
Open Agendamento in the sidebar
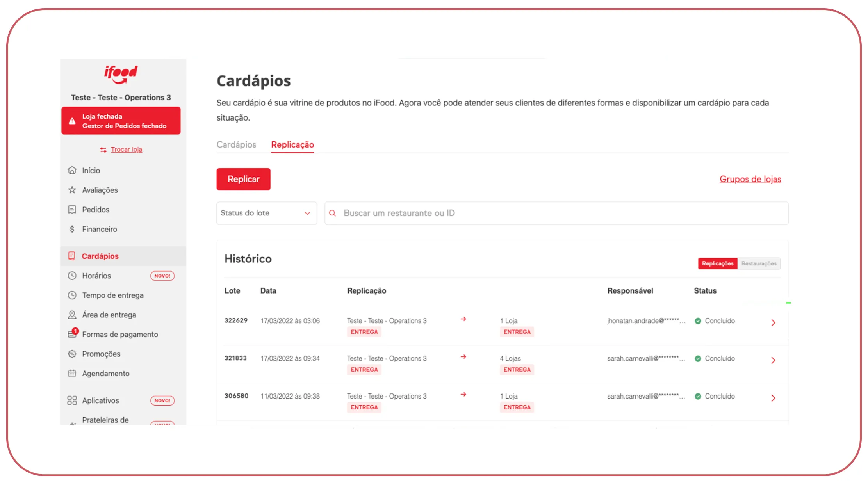[106, 373]
